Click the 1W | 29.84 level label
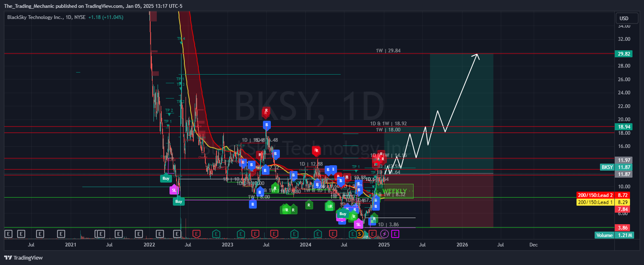The height and width of the screenshot is (265, 644). (388, 51)
